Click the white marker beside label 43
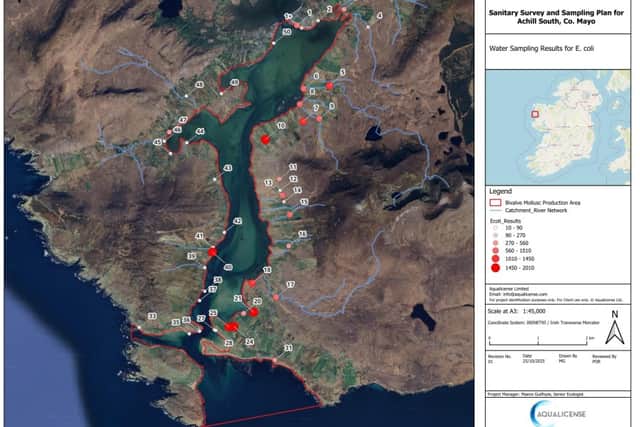Viewport: 640px width, 427px height. [215, 179]
